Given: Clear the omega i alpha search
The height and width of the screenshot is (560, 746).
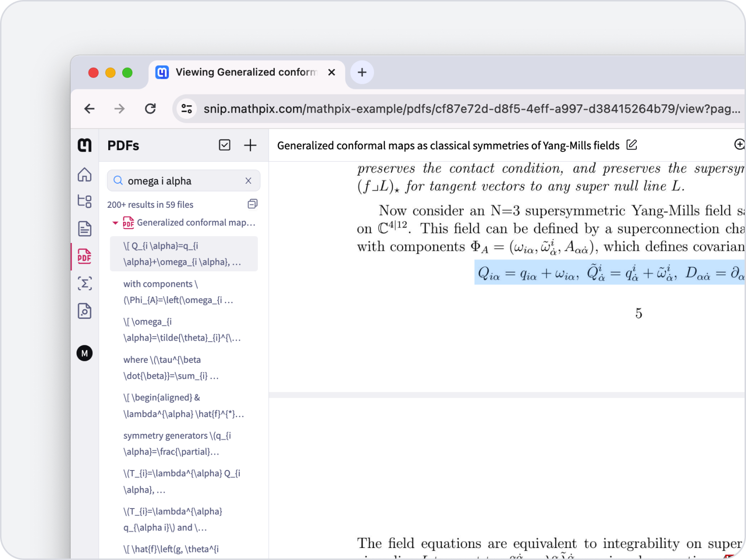Looking at the screenshot, I should pos(248,180).
